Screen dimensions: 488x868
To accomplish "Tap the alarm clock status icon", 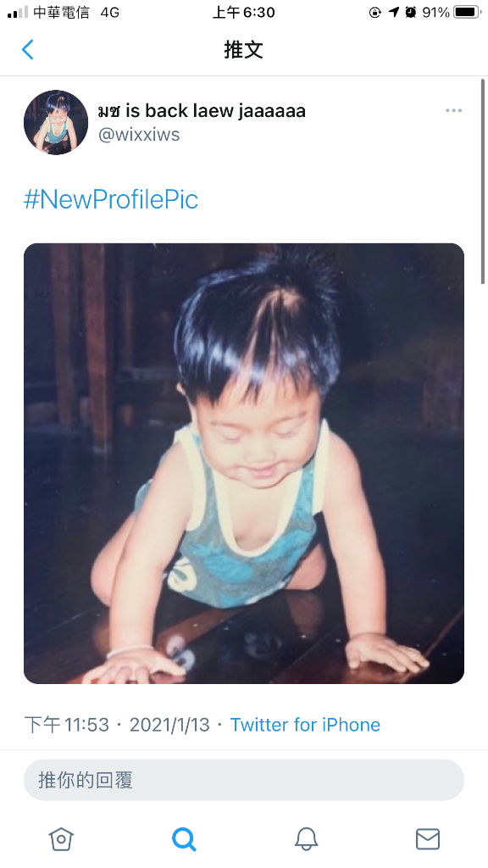I will pos(411,12).
